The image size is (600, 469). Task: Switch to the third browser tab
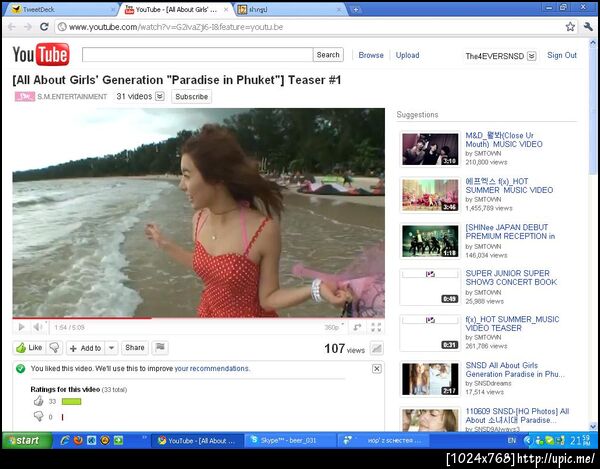(289, 10)
